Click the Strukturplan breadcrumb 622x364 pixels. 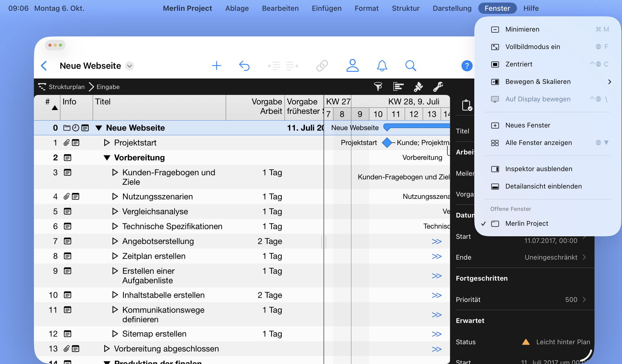click(x=66, y=87)
